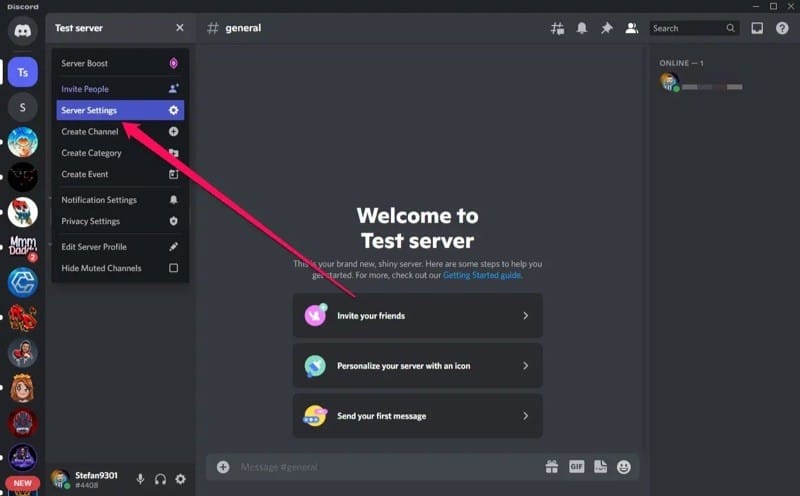Click the Search field
The width and height of the screenshot is (800, 496).
coord(694,28)
